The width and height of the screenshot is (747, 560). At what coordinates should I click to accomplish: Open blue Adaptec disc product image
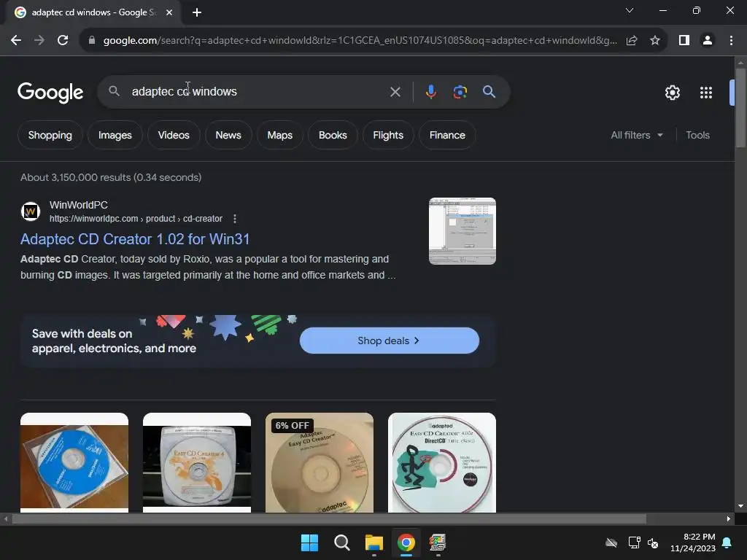pos(74,462)
